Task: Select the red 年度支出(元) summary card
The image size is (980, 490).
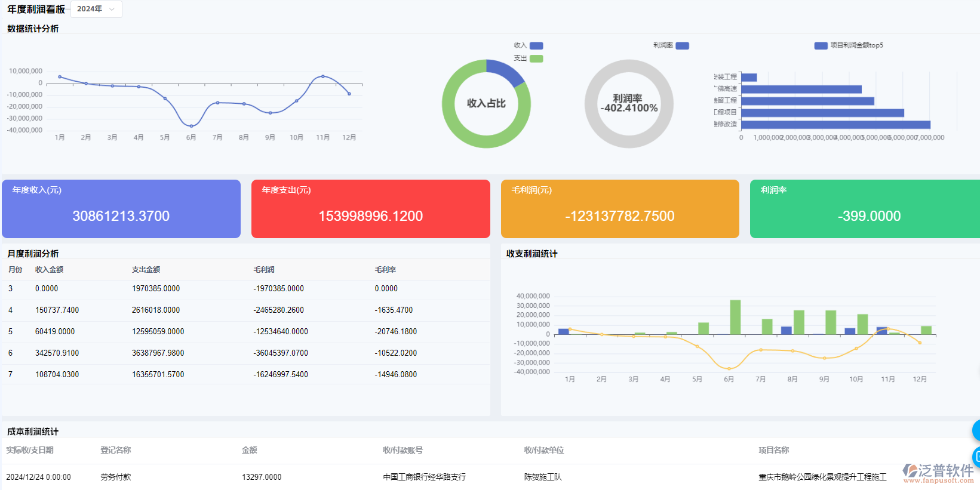Action: [370, 209]
